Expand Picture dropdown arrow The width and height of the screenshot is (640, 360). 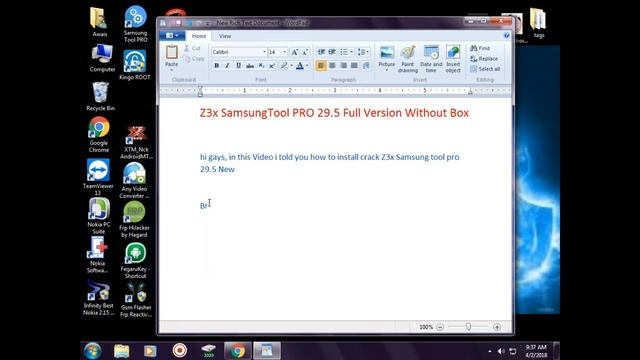click(x=387, y=70)
